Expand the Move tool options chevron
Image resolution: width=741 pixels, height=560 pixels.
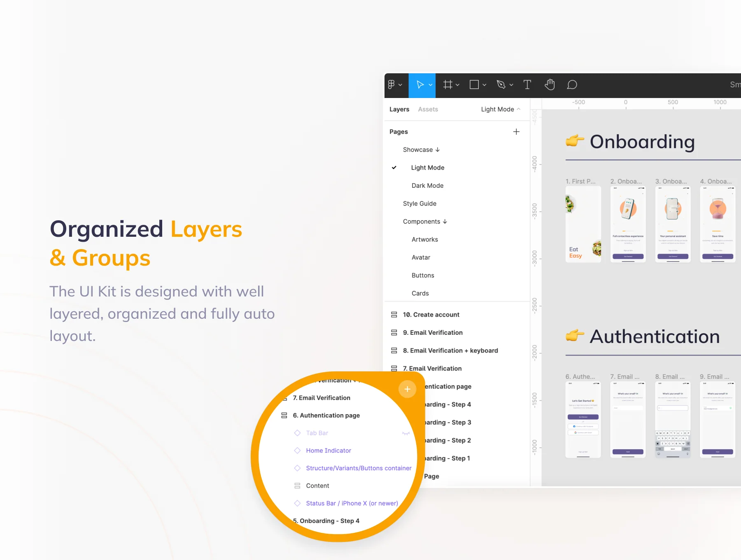click(431, 85)
